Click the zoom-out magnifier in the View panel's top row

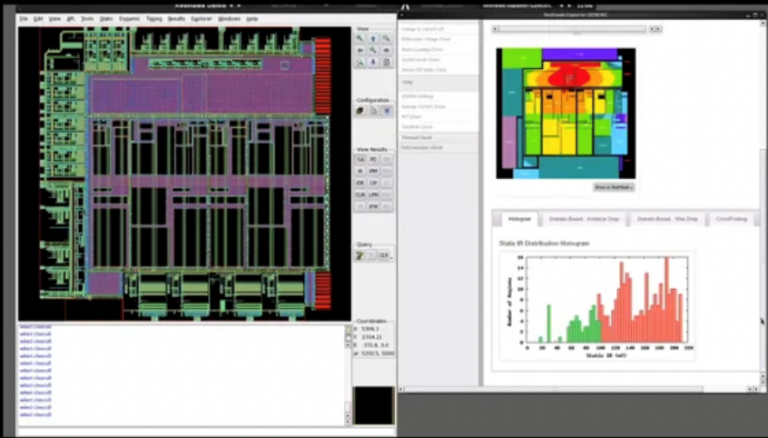click(x=386, y=39)
